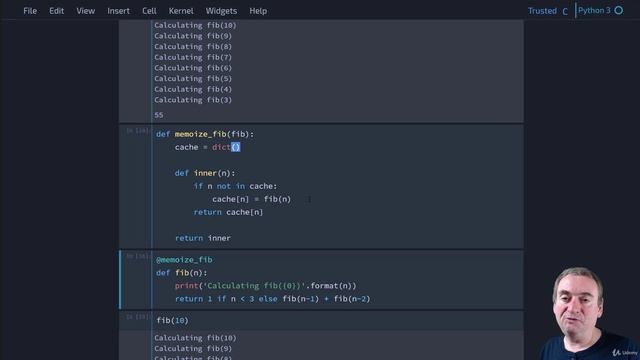Click the output value 55
Viewport: 640px width, 360px height.
(159, 115)
